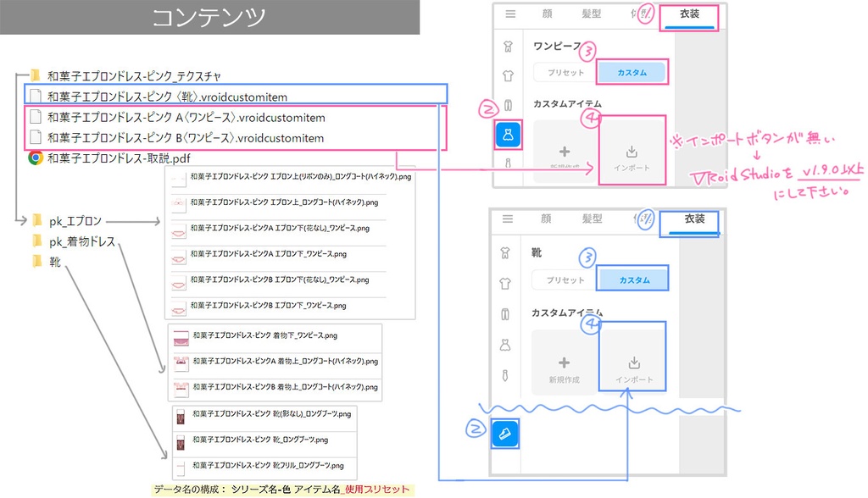Viewport: 868px width, 498px height.
Task: Click インポート download tile in upper ワンピース panel
Action: (632, 152)
